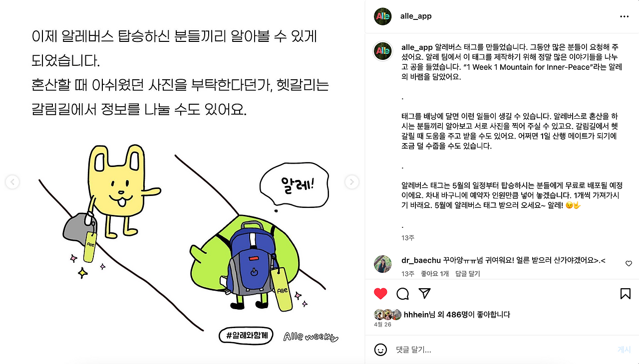Open the three-dot more options menu
The image size is (639, 364).
(x=624, y=16)
